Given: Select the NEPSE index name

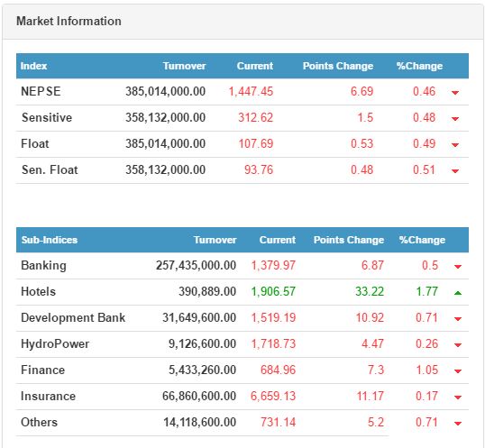Looking at the screenshot, I should [41, 92].
